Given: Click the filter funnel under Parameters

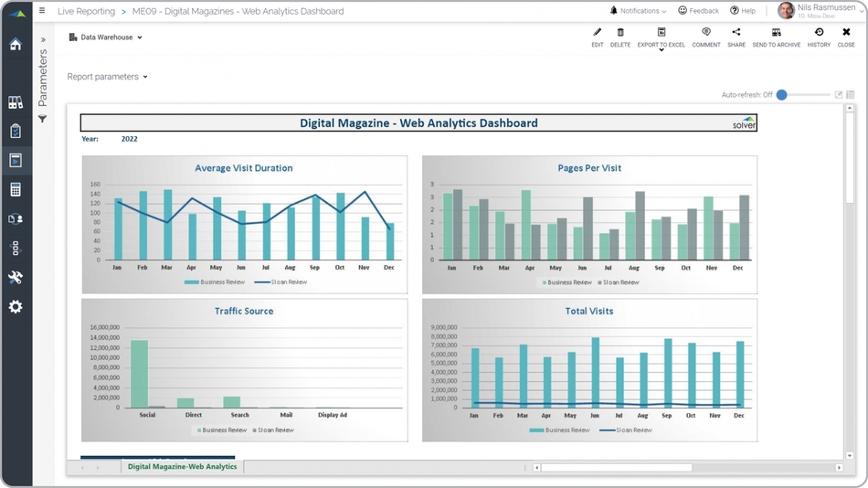Looking at the screenshot, I should [x=42, y=119].
